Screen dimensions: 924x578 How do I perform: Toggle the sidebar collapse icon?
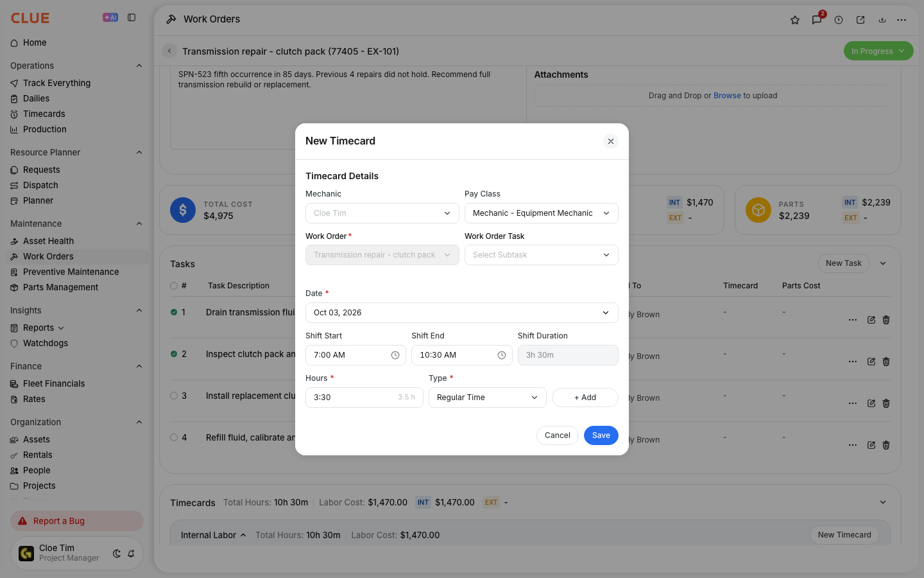132,18
